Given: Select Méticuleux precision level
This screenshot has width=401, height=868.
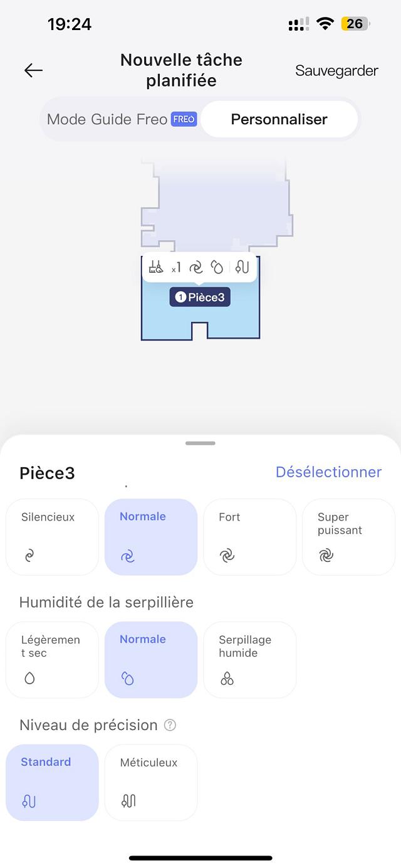Looking at the screenshot, I should [x=151, y=783].
